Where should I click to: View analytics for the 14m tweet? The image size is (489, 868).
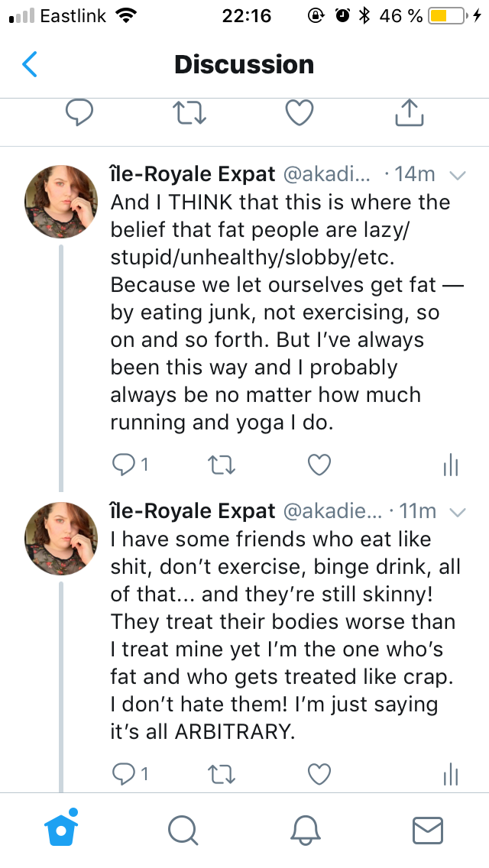450,465
